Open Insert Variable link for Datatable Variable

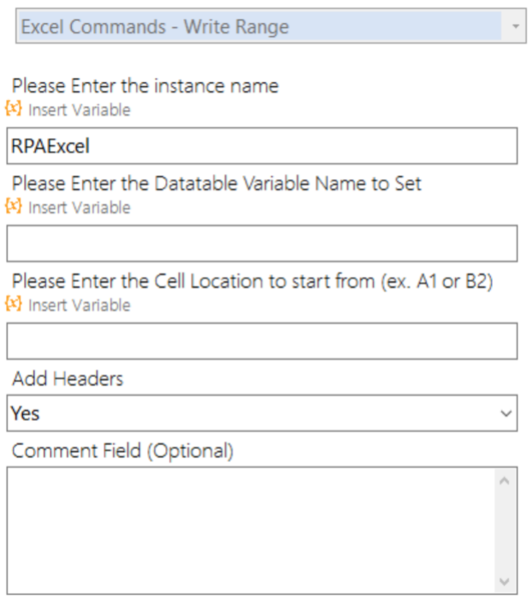click(79, 207)
